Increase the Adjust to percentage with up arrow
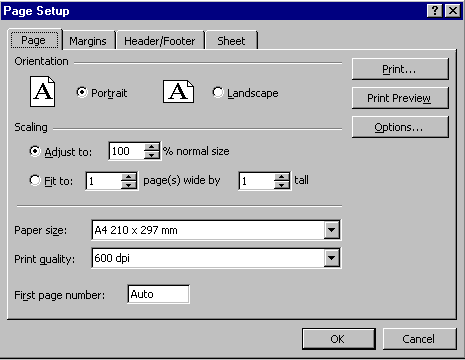Screen dimensions: 465x360 pyautogui.click(x=152, y=147)
